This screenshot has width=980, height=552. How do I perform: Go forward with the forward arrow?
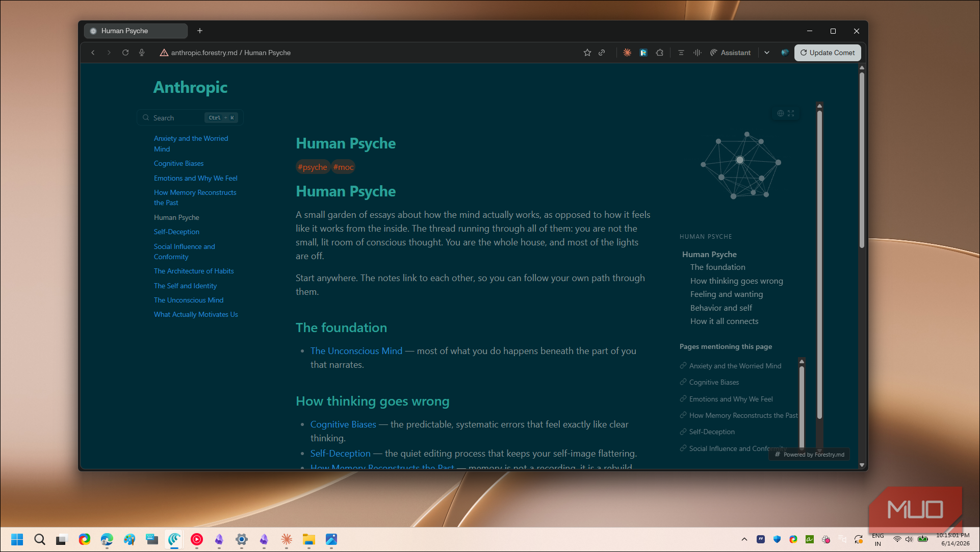109,53
